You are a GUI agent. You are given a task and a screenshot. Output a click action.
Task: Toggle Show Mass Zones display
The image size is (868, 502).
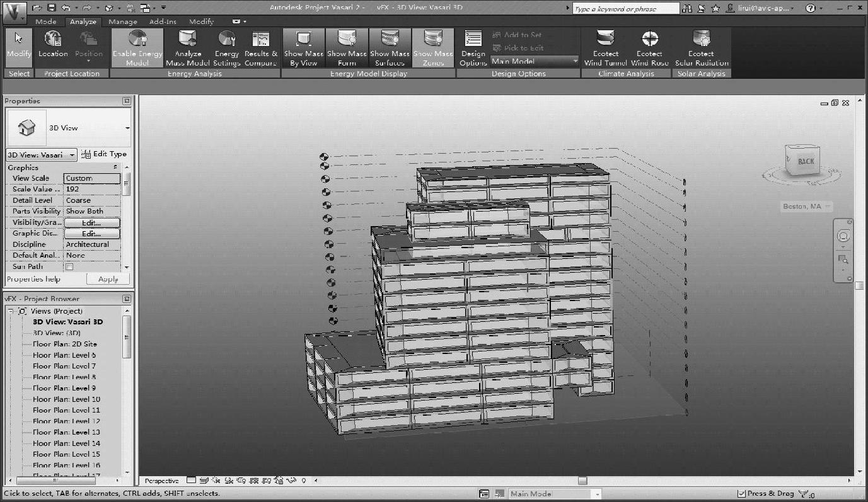433,40
